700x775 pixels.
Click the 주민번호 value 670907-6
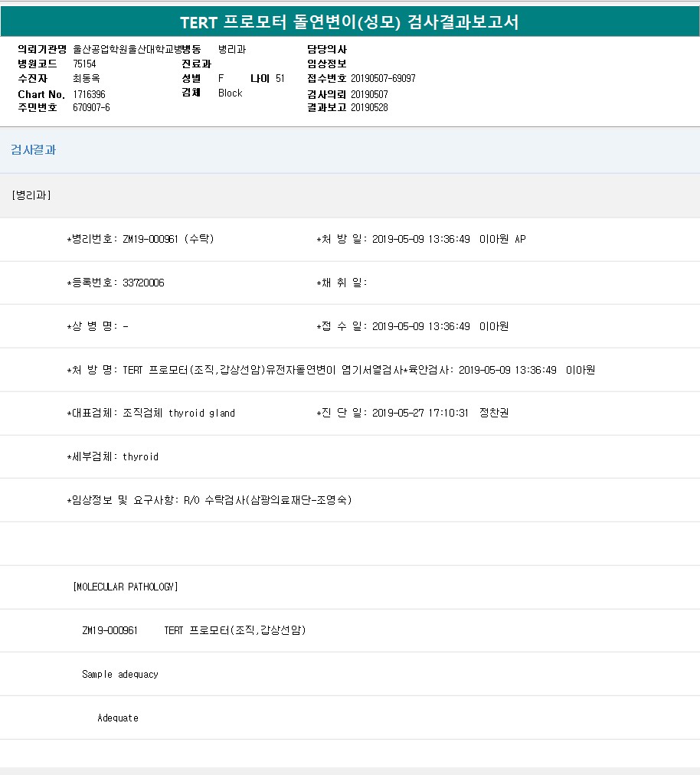[91, 107]
